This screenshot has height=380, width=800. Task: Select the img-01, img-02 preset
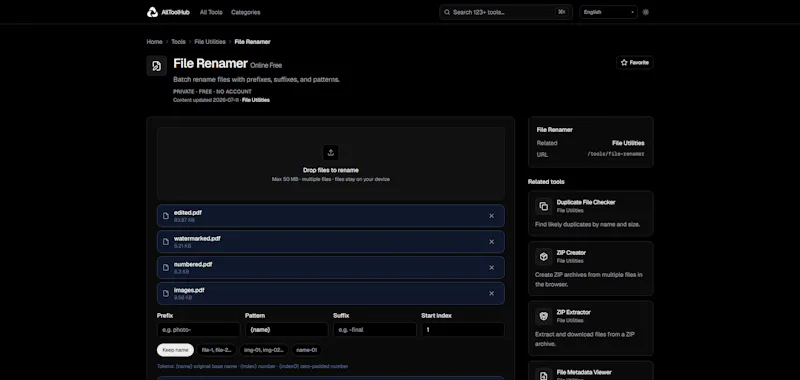click(264, 350)
